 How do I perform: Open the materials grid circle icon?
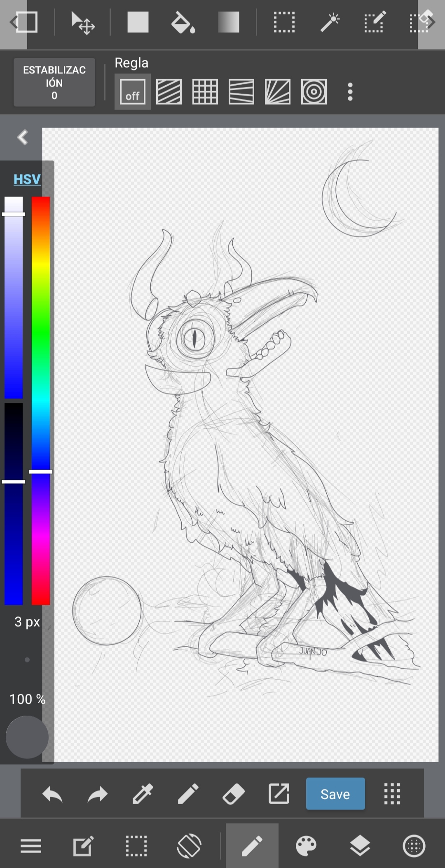click(414, 846)
